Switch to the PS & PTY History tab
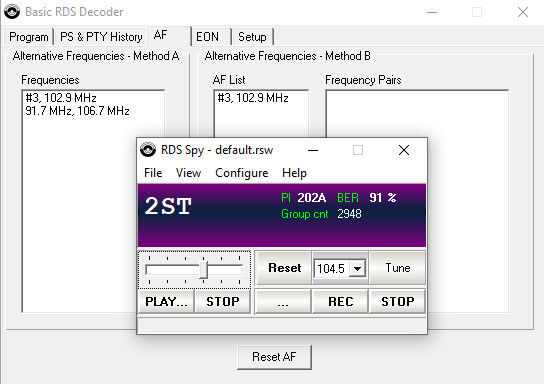The image size is (544, 384). tap(101, 37)
